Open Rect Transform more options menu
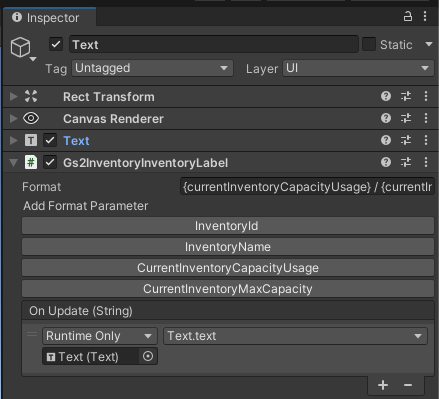The width and height of the screenshot is (439, 399). [426, 96]
